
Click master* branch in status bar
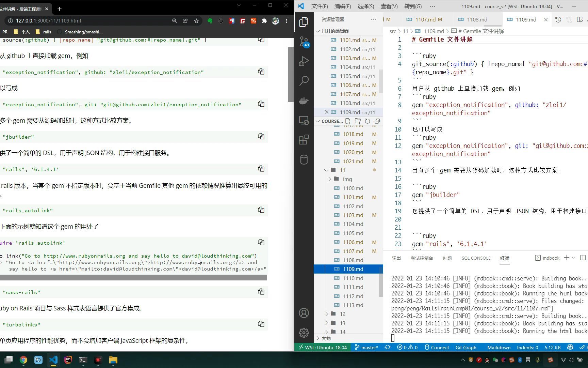point(366,348)
